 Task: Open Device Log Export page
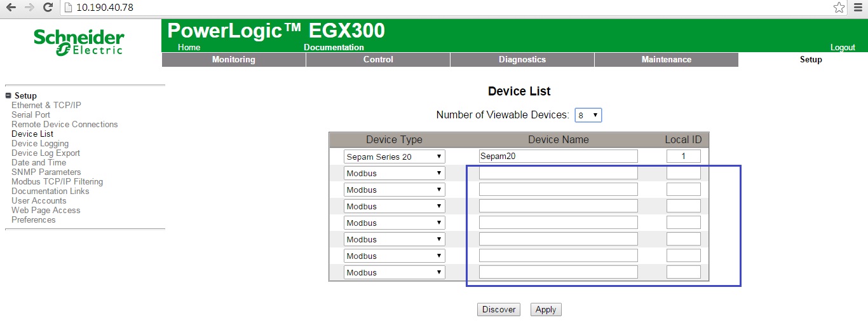click(x=46, y=153)
